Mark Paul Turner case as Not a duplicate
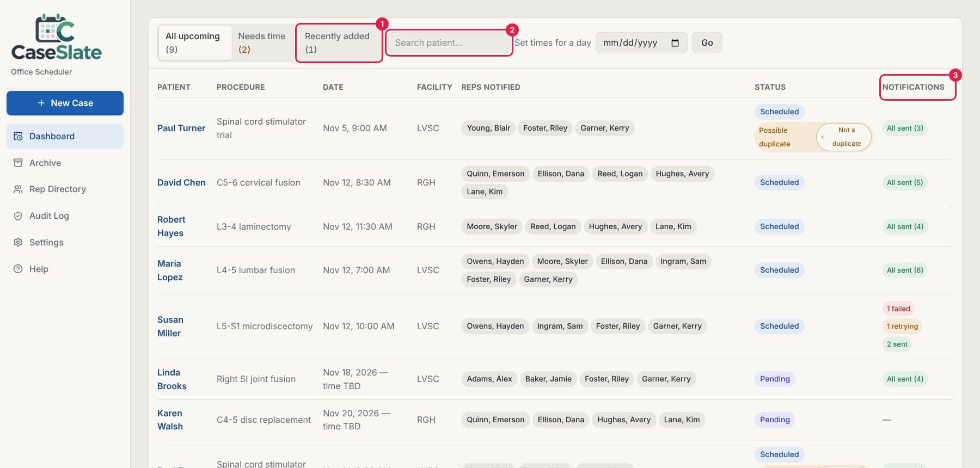The image size is (980, 468). pos(844,137)
